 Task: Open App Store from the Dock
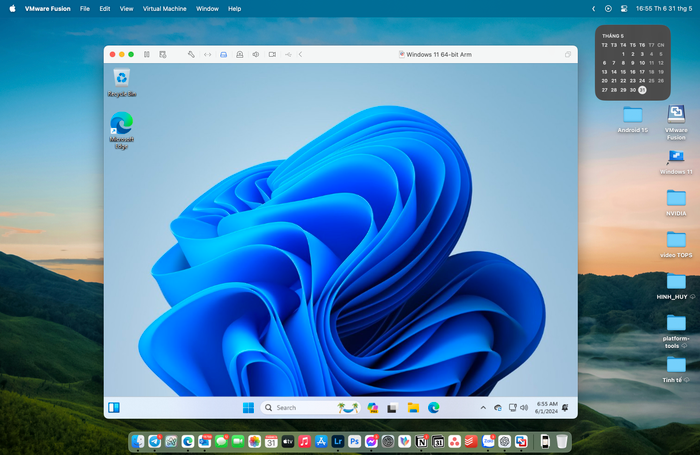(x=321, y=441)
